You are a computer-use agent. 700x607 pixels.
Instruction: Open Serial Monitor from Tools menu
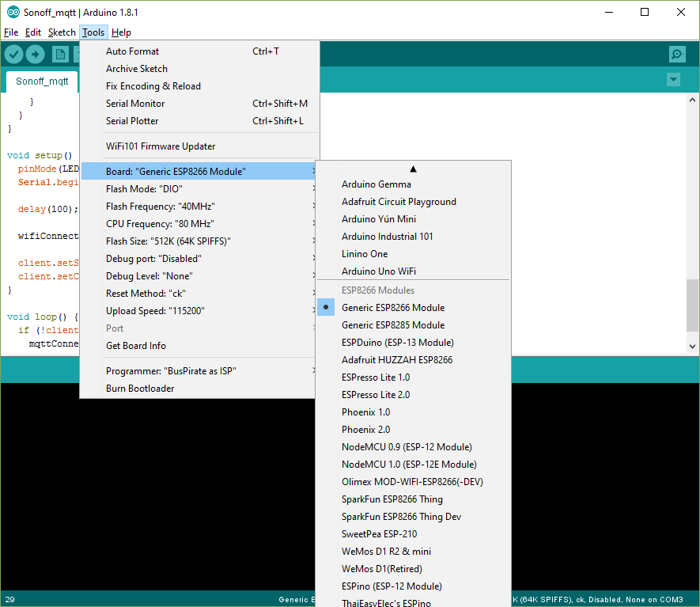[x=199, y=104]
